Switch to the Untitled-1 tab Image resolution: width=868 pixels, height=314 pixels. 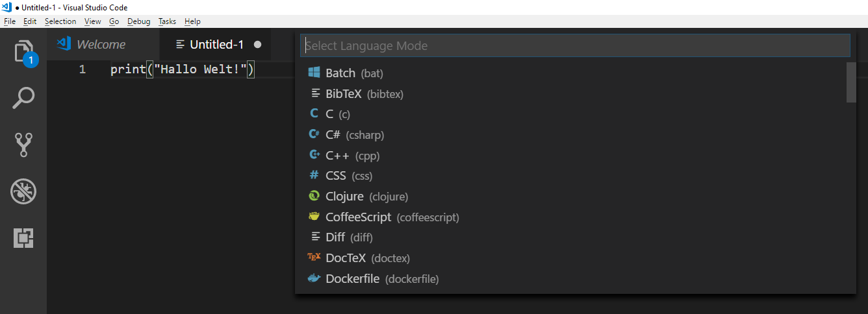215,45
